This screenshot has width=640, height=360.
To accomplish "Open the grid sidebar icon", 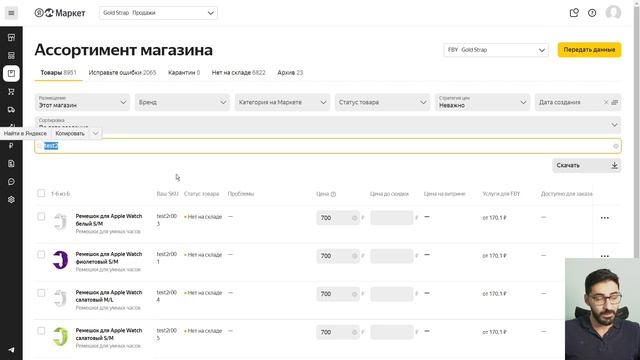I will pyautogui.click(x=11, y=56).
